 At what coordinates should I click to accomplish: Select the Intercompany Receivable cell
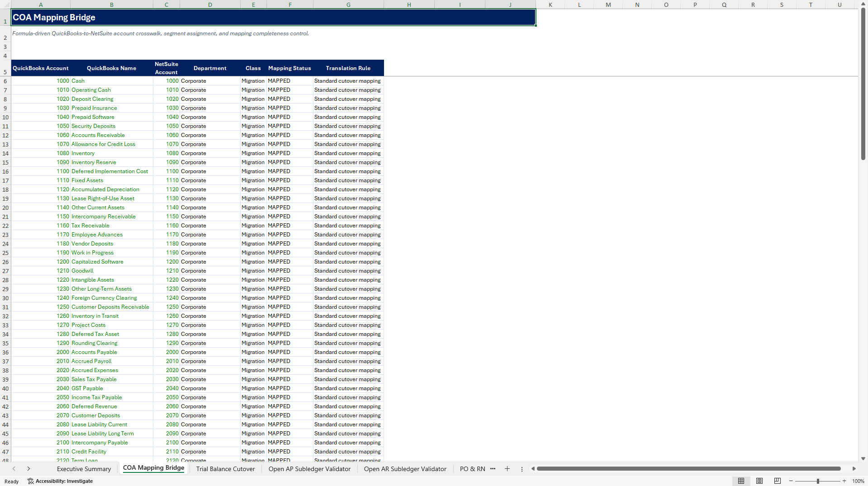[x=111, y=217]
